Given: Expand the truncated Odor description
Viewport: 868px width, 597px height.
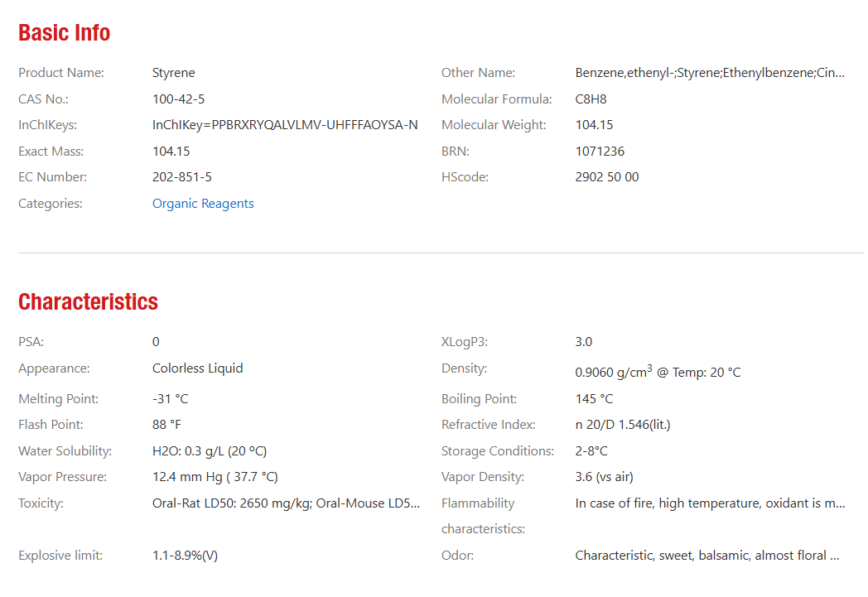Looking at the screenshot, I should (707, 556).
